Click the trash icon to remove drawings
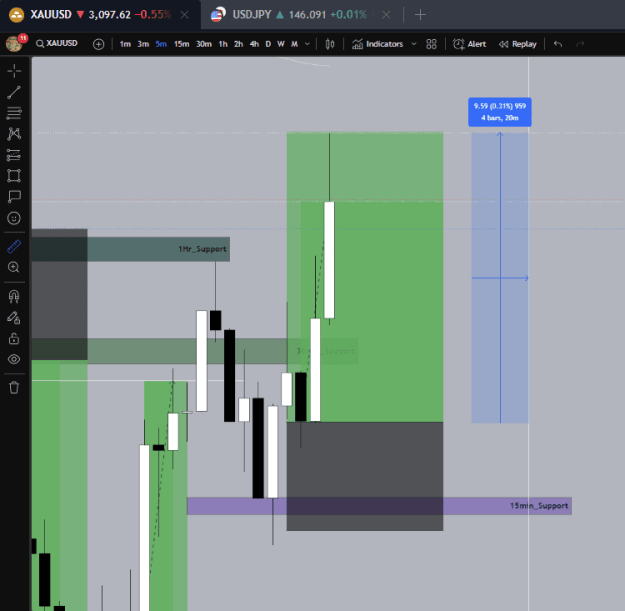The height and width of the screenshot is (611, 625). (14, 387)
